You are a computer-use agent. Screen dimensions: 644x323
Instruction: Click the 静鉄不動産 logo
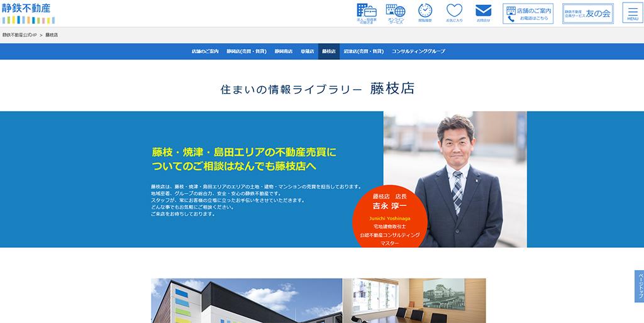[x=28, y=13]
